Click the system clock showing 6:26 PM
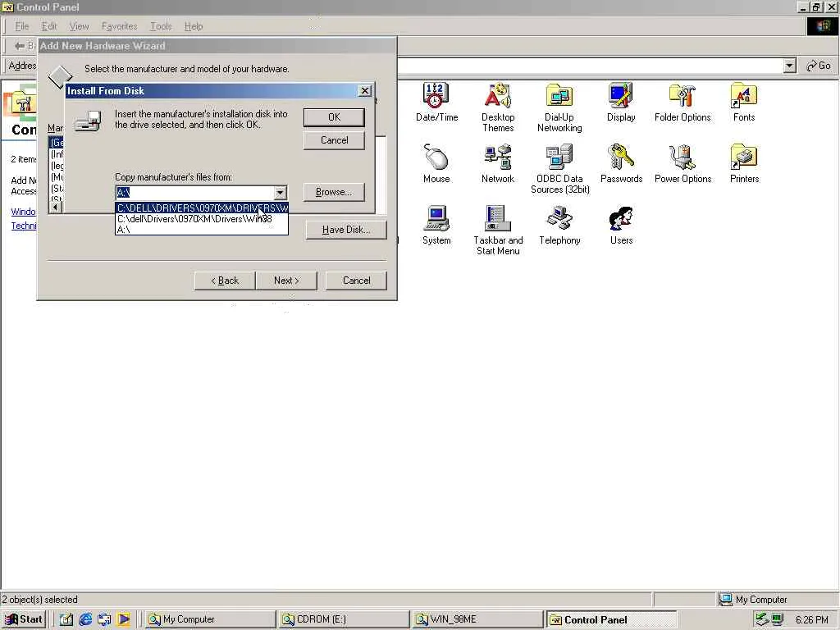 (812, 620)
